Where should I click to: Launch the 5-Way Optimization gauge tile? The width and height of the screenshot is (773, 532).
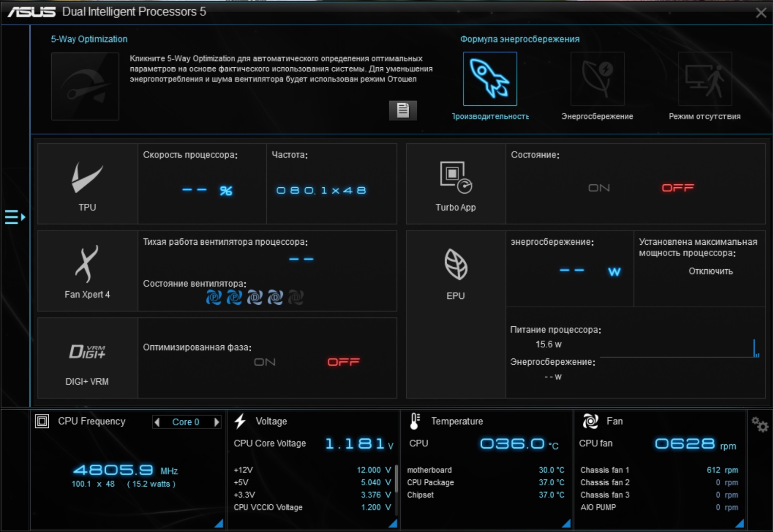pos(85,86)
